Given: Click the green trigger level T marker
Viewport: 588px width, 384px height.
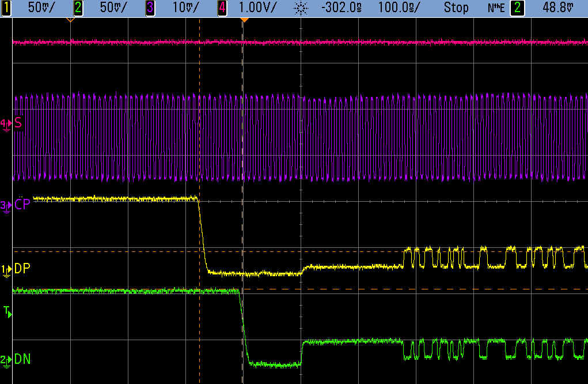Looking at the screenshot, I should tap(7, 312).
